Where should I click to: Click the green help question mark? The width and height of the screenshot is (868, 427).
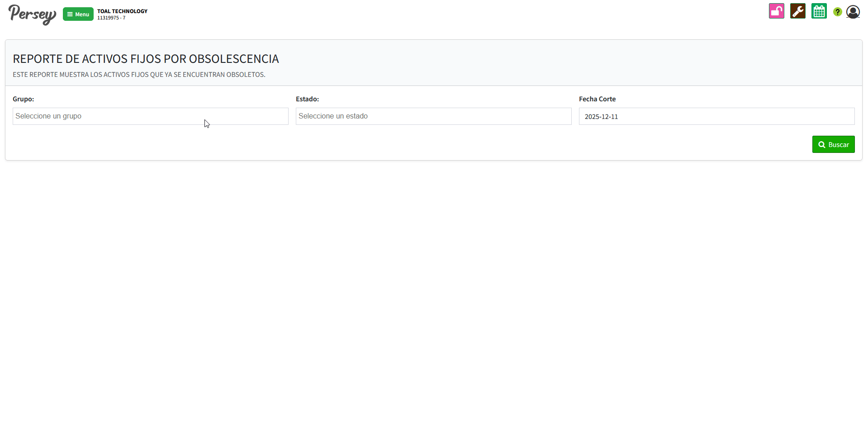click(x=837, y=12)
